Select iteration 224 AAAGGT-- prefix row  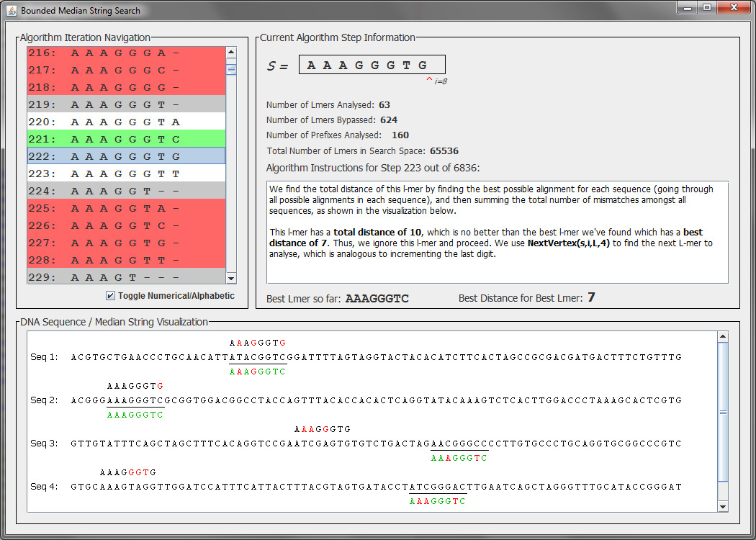[x=126, y=191]
